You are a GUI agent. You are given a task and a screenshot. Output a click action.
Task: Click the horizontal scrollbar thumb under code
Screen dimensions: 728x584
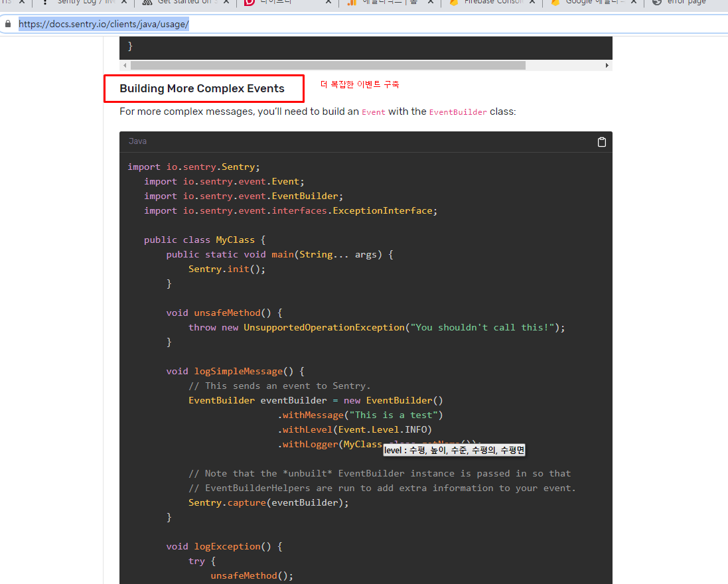click(x=328, y=66)
